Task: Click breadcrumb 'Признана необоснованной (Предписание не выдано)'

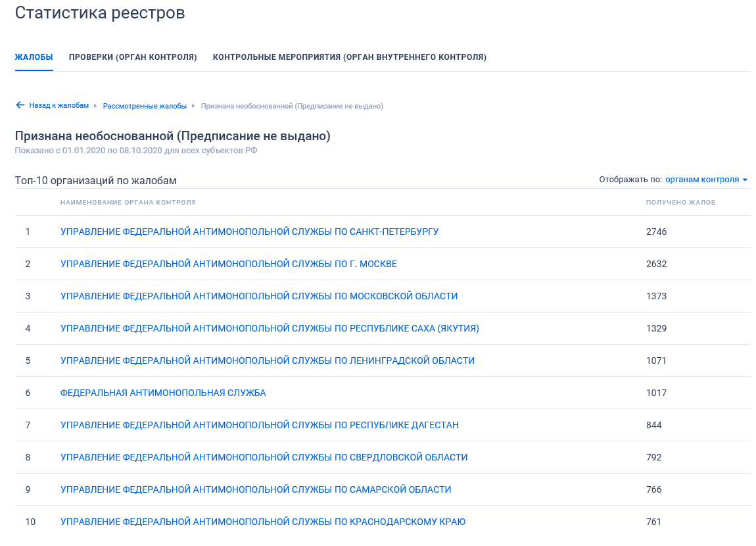Action: [292, 106]
